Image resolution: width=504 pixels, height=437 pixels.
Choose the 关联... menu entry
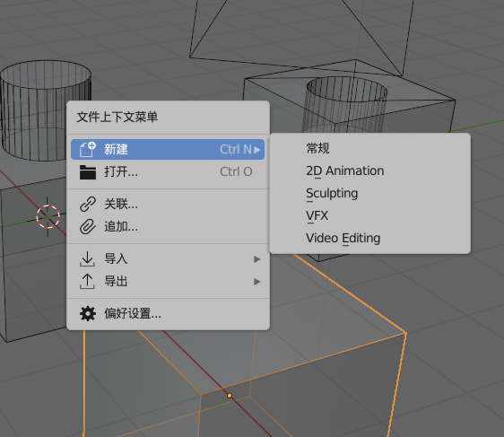click(x=168, y=205)
